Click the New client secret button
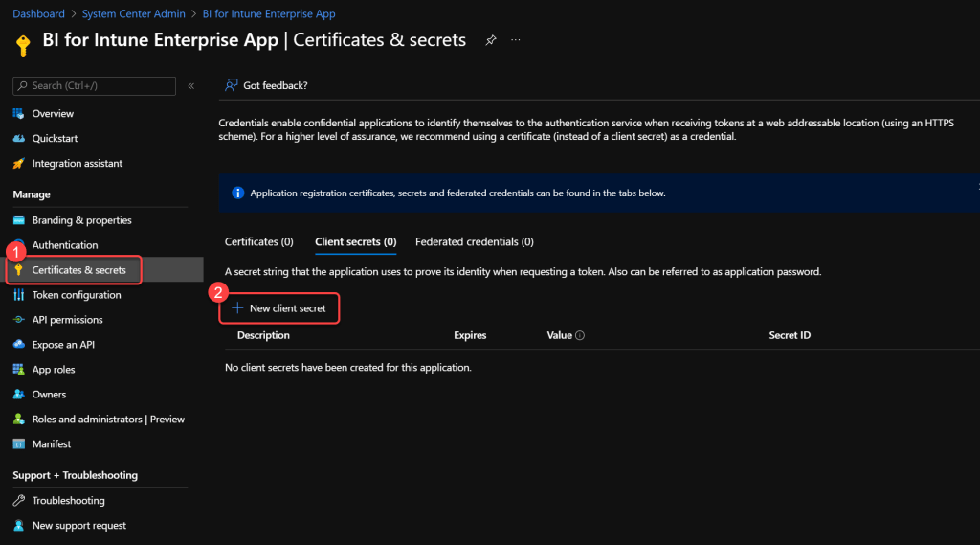Screen dimensions: 980x545 point(279,308)
